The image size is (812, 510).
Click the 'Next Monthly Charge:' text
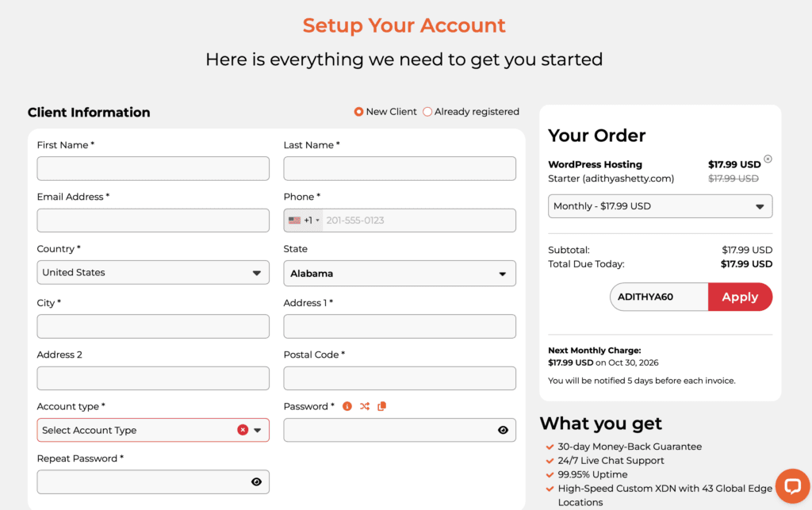click(595, 351)
